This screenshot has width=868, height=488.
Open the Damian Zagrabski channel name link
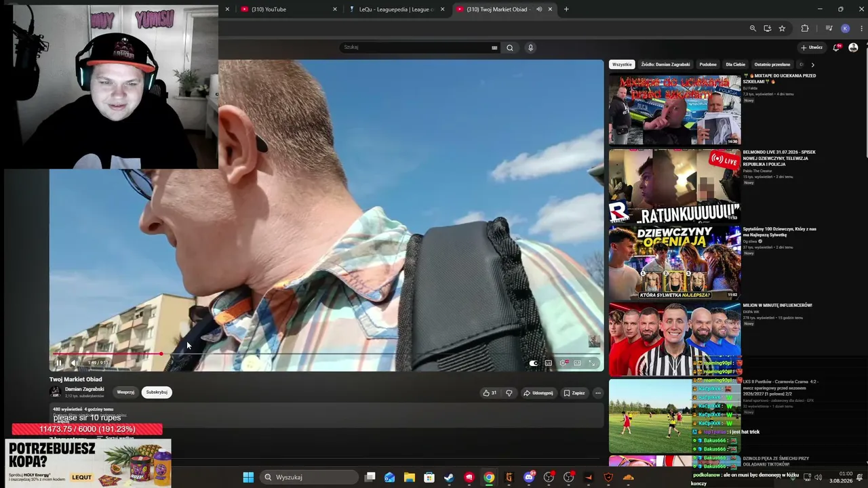click(85, 389)
